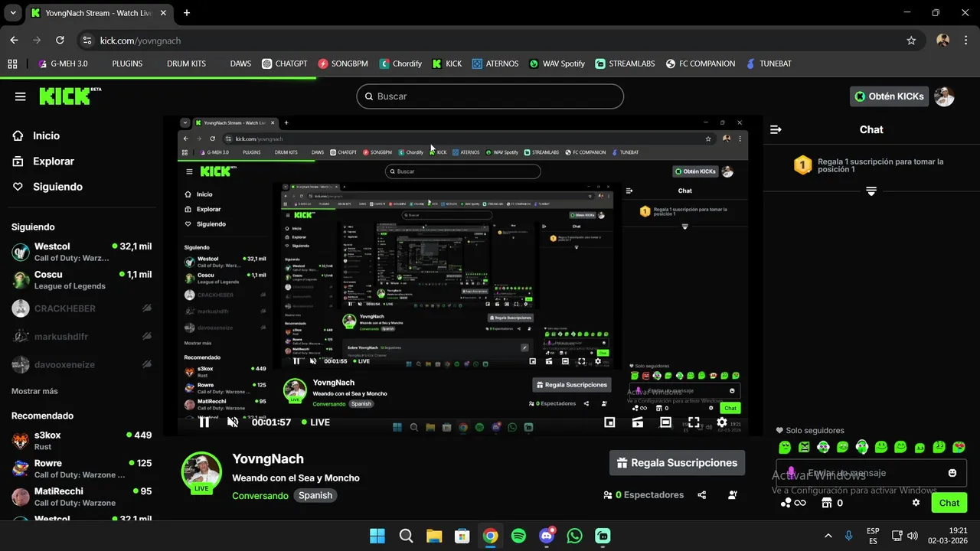Screen dimensions: 980x551
Task: Open the SONGBPM bookmark
Action: 344,64
